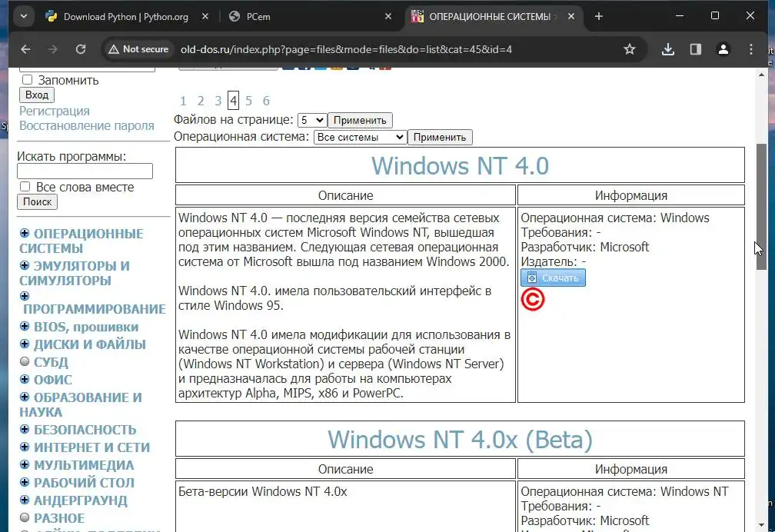Expand ДИСКИ И ФАЙЛЫ plus icon

25,344
